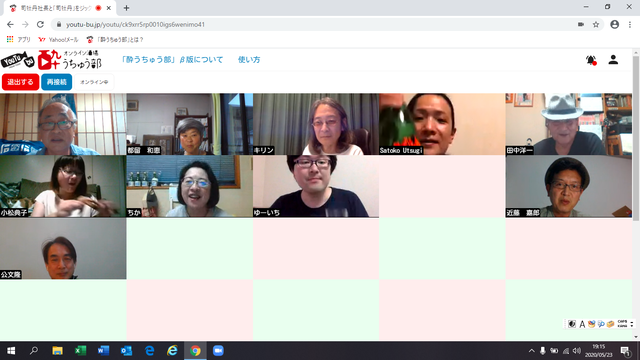Click the blue 再接続 reconnect button
The height and width of the screenshot is (360, 640).
pyautogui.click(x=56, y=82)
